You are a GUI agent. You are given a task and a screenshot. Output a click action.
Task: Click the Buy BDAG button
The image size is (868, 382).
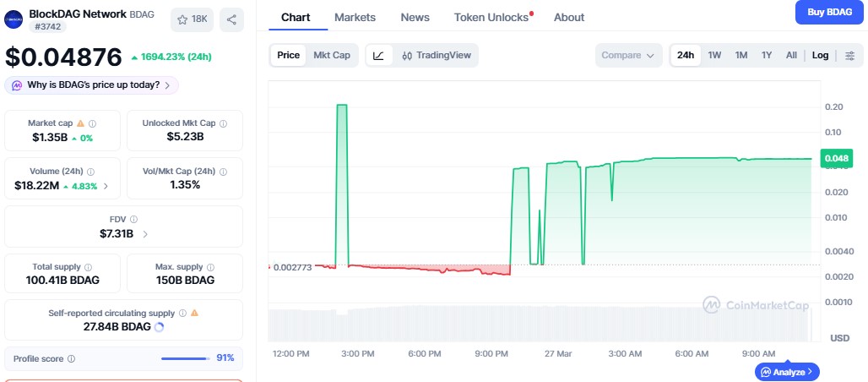tap(828, 12)
